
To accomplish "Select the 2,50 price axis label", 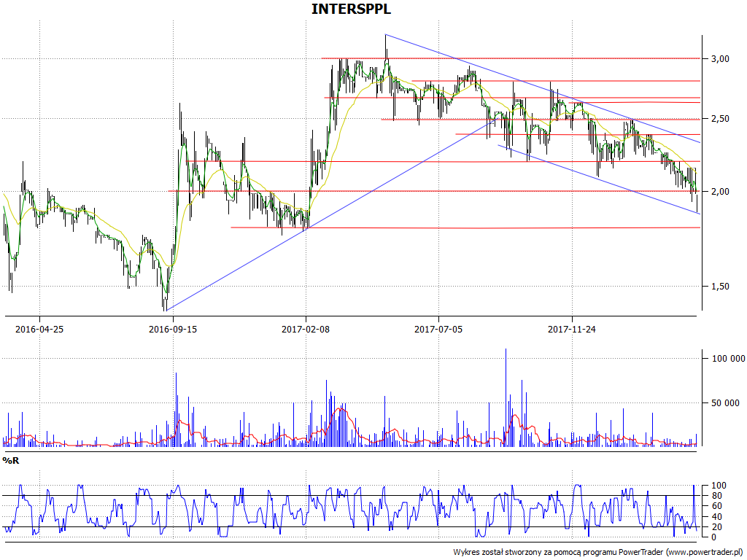I will tap(720, 119).
